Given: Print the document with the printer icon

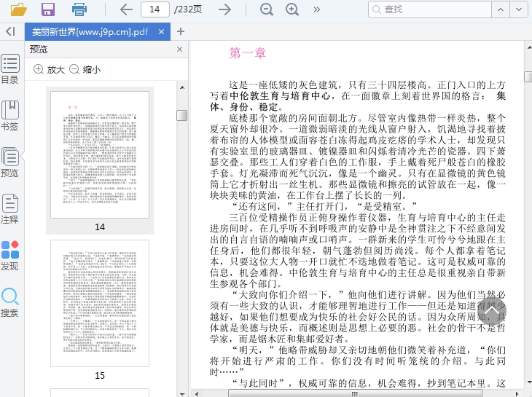Looking at the screenshot, I should point(79,9).
